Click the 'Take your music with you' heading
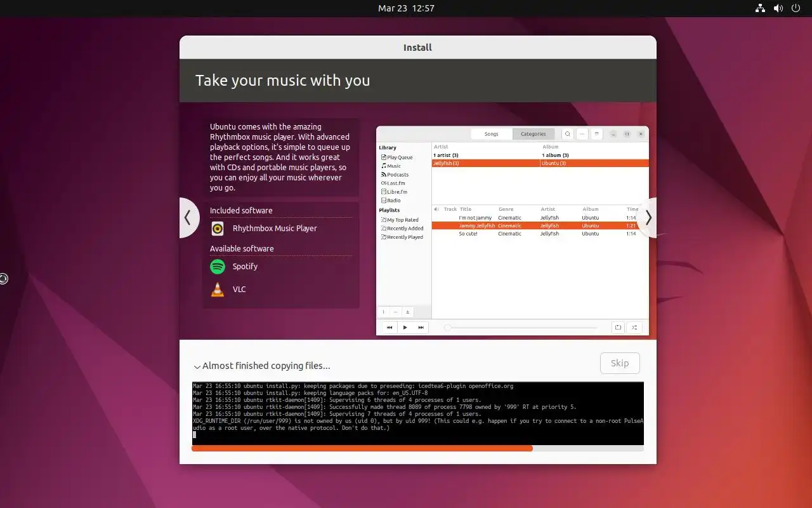 coord(282,81)
